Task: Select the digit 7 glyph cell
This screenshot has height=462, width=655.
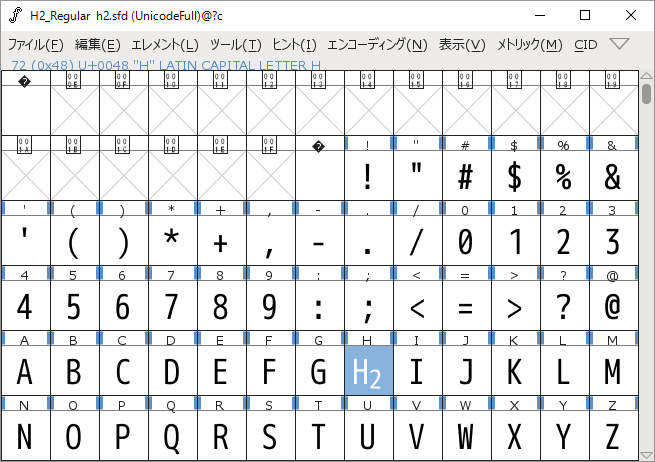Action: 173,305
